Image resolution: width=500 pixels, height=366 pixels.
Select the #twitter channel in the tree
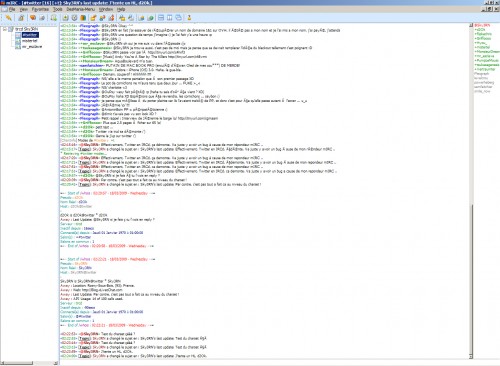coord(30,35)
